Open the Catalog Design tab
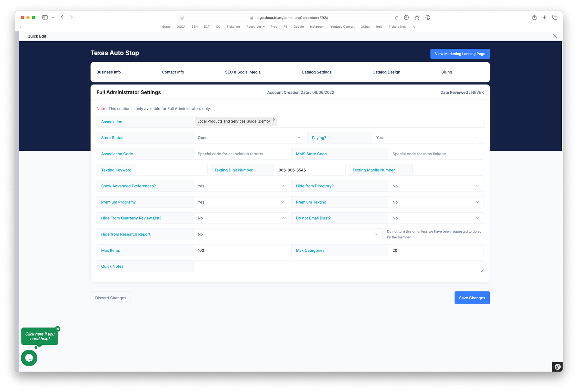This screenshot has width=578, height=392. click(x=386, y=72)
